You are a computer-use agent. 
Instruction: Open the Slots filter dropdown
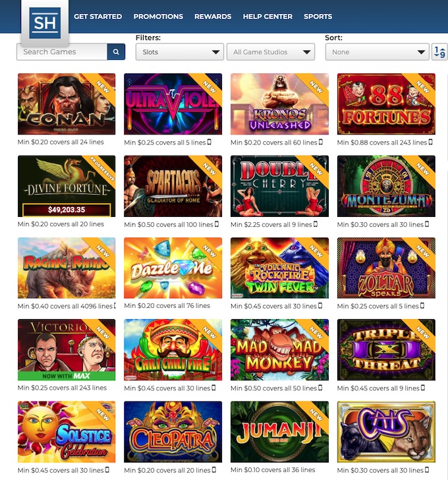pyautogui.click(x=180, y=52)
